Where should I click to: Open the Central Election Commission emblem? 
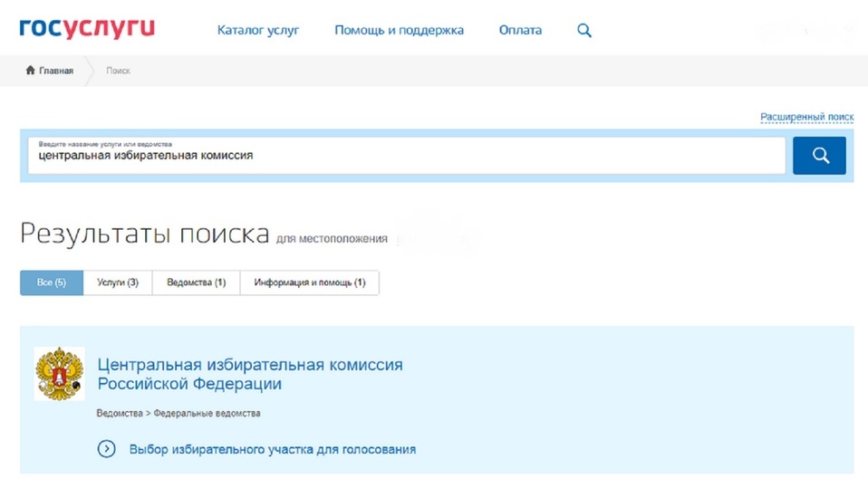[59, 373]
